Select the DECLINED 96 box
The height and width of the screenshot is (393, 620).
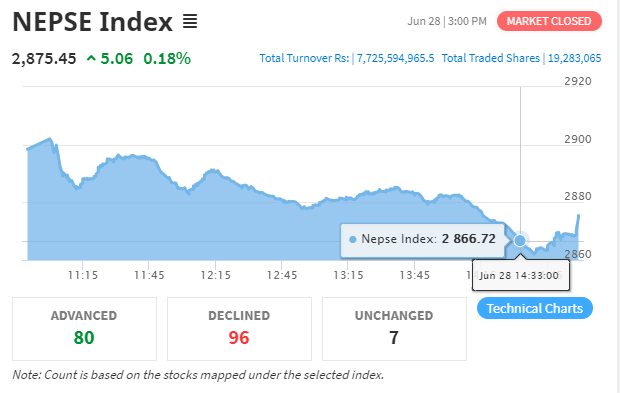(239, 329)
